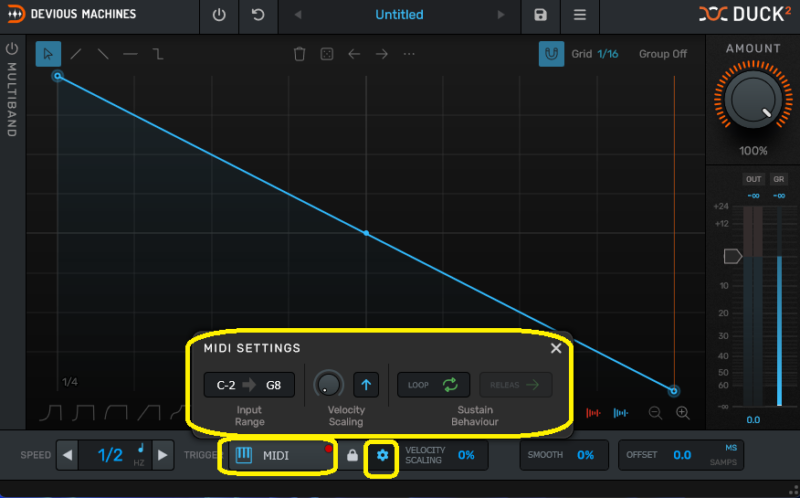Click the undo arrow icon

coord(259,15)
